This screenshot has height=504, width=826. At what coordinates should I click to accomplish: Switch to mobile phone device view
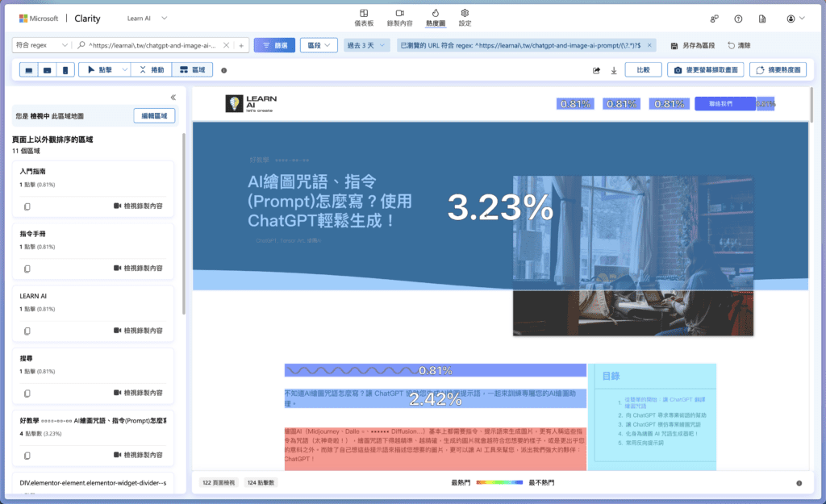click(65, 70)
